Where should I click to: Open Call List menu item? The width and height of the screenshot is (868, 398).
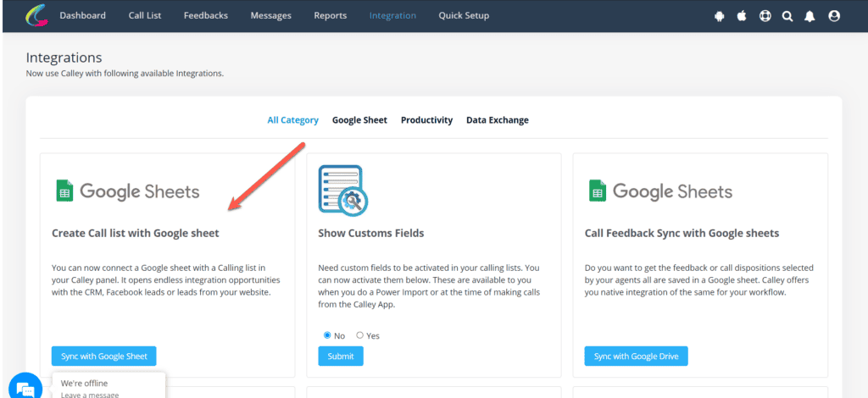[x=145, y=15]
